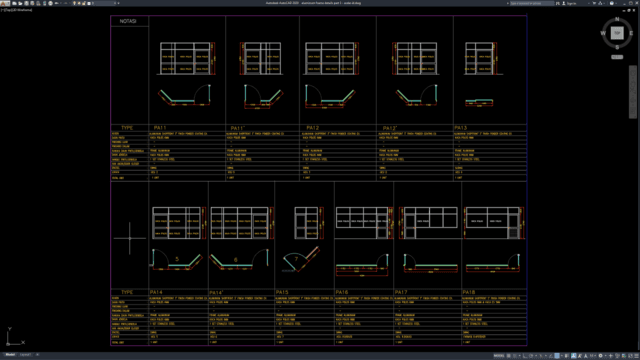Add a new layout with the plus tab
The width and height of the screenshot is (640, 360).
click(37, 355)
